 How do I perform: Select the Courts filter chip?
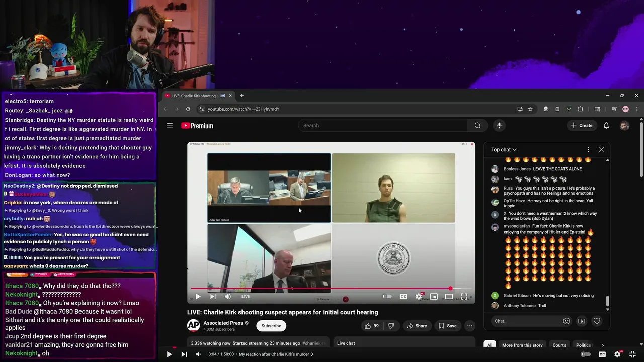559,345
